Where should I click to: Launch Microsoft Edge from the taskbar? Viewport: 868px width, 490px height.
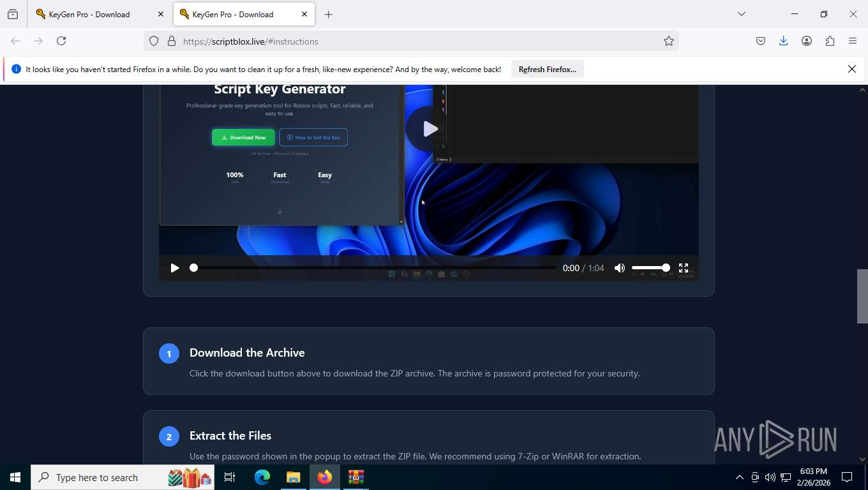tap(262, 477)
